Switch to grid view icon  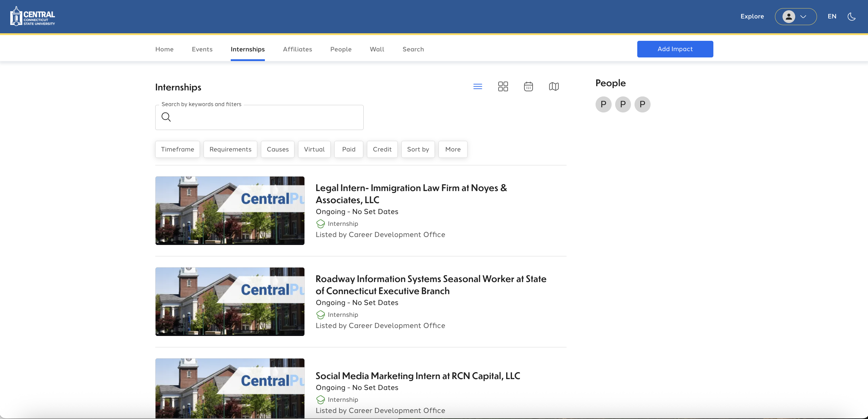(x=503, y=87)
